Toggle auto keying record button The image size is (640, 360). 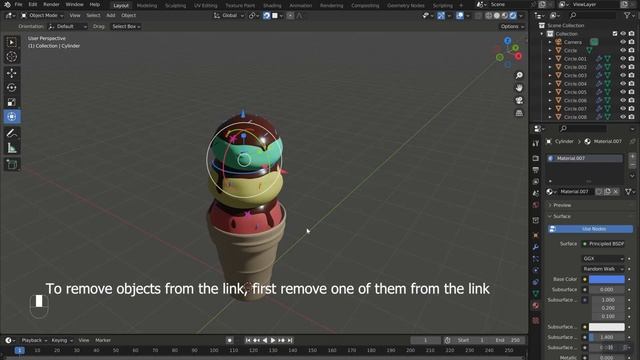(x=229, y=340)
